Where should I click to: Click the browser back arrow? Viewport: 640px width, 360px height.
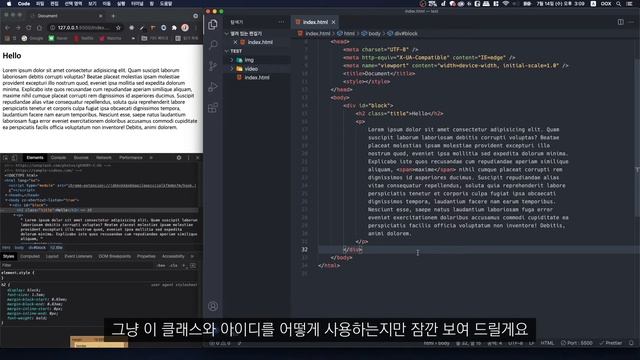tap(7, 28)
